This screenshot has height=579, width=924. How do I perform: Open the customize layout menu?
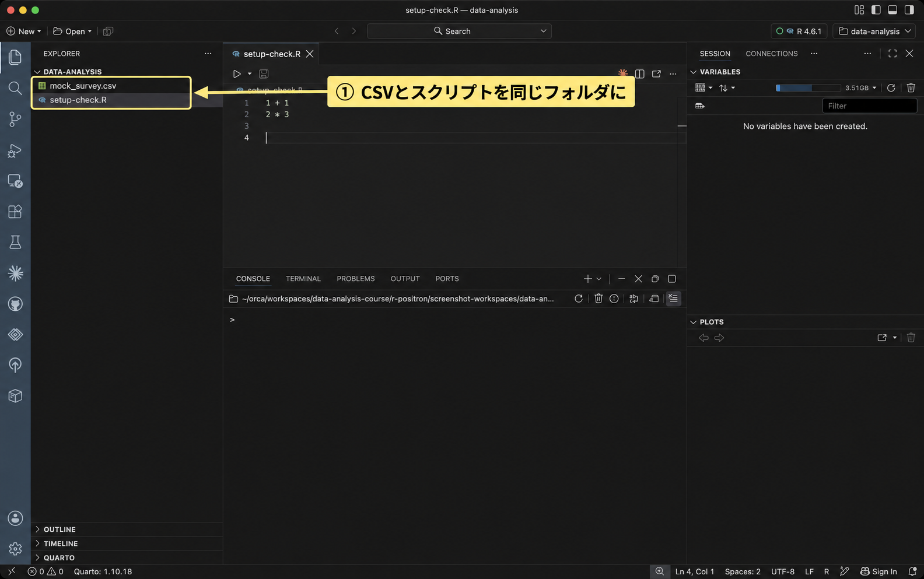859,10
